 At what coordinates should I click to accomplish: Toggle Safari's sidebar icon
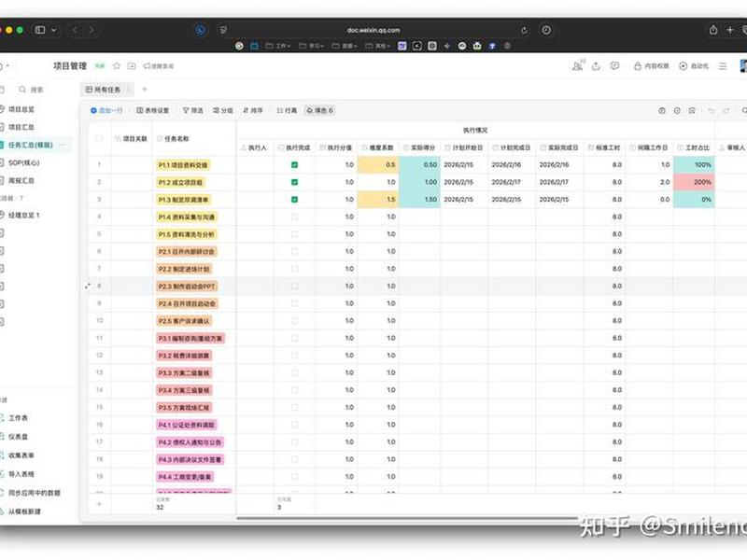[40, 30]
